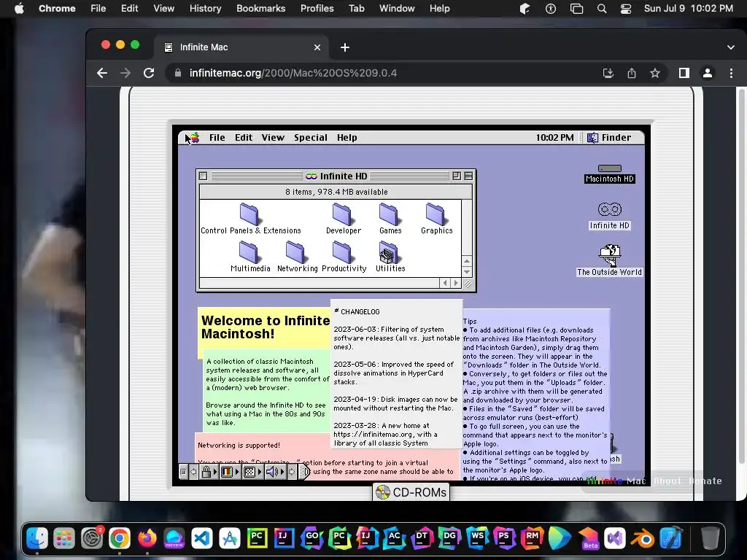
Task: Open the Sound Volume Control Strip module
Action: (x=275, y=472)
